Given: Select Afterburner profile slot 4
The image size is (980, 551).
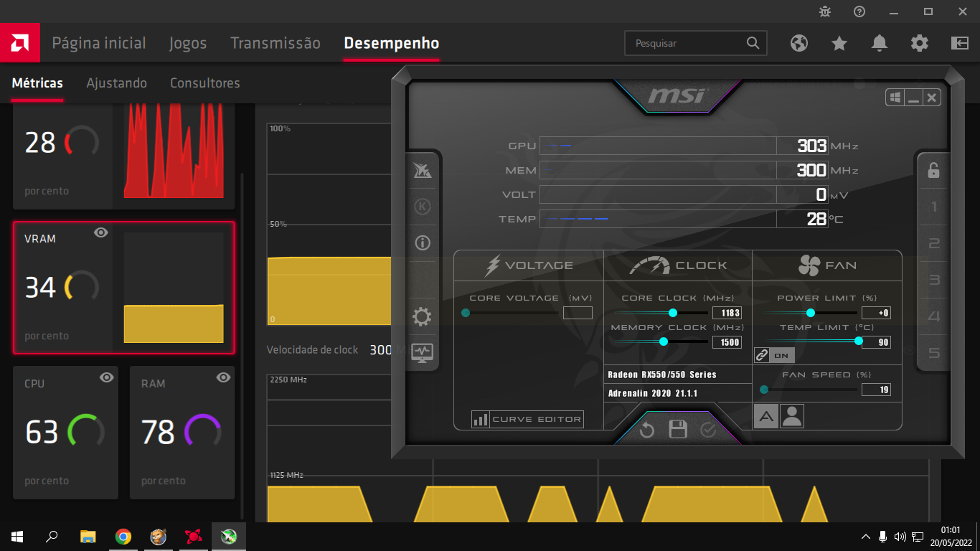Looking at the screenshot, I should (933, 316).
